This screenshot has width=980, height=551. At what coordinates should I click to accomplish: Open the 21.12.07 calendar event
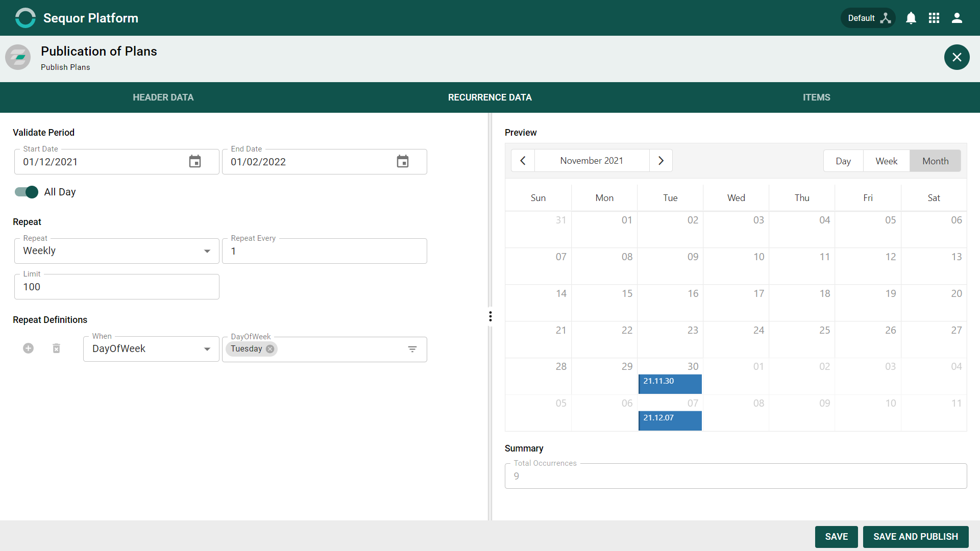coord(670,420)
